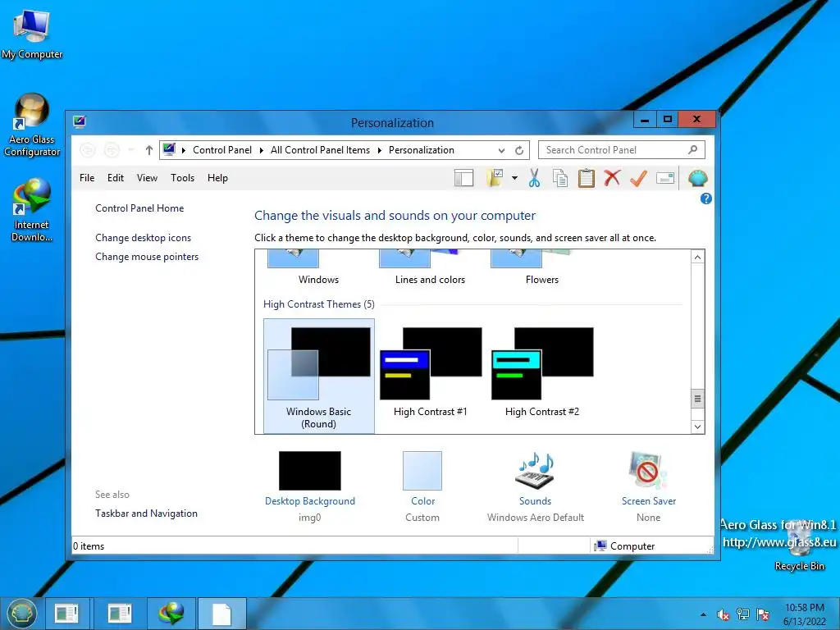The width and height of the screenshot is (840, 630).
Task: Open the Edit menu
Action: [x=115, y=178]
